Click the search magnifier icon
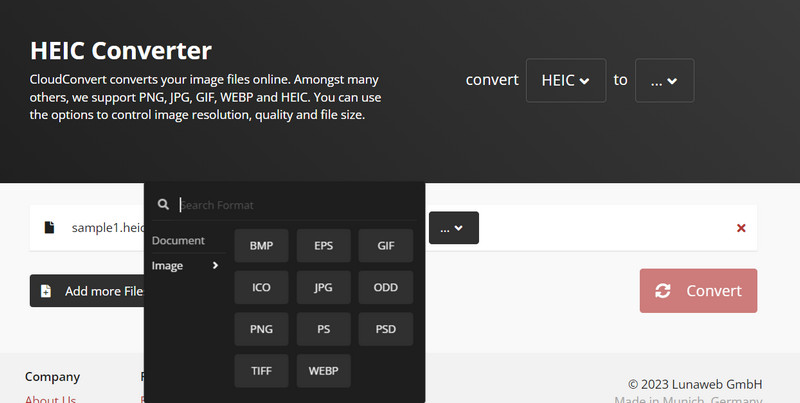Viewport: 800px width, 403px height. (163, 205)
